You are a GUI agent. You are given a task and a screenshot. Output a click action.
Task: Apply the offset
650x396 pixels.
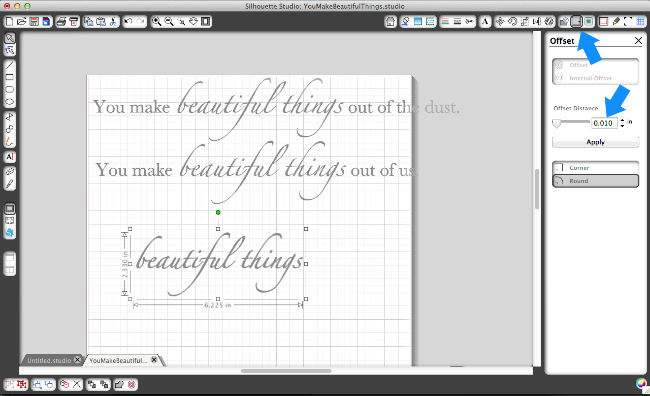[595, 142]
